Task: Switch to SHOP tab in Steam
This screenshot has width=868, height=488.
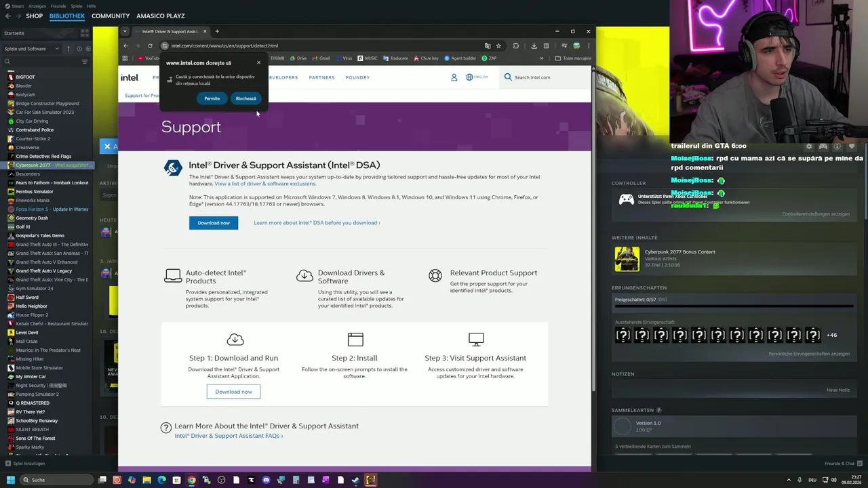Action: (34, 16)
